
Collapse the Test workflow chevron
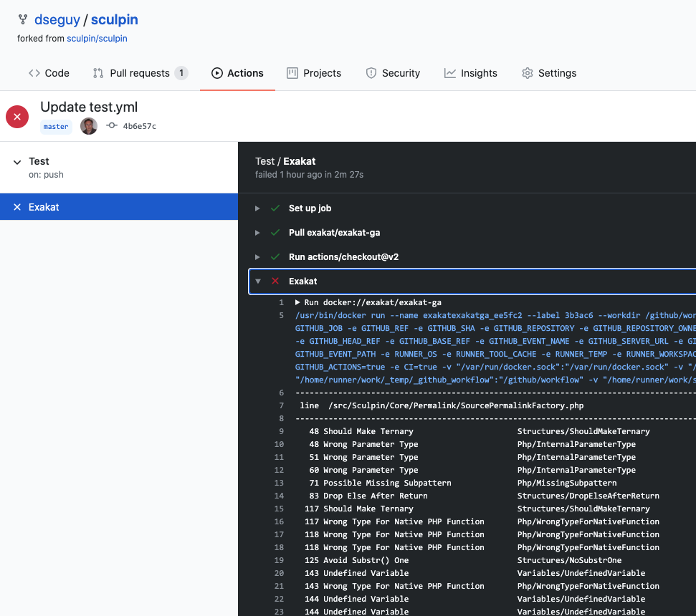17,163
